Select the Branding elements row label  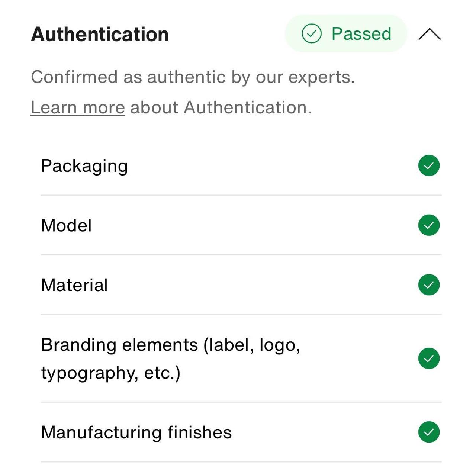[170, 345]
